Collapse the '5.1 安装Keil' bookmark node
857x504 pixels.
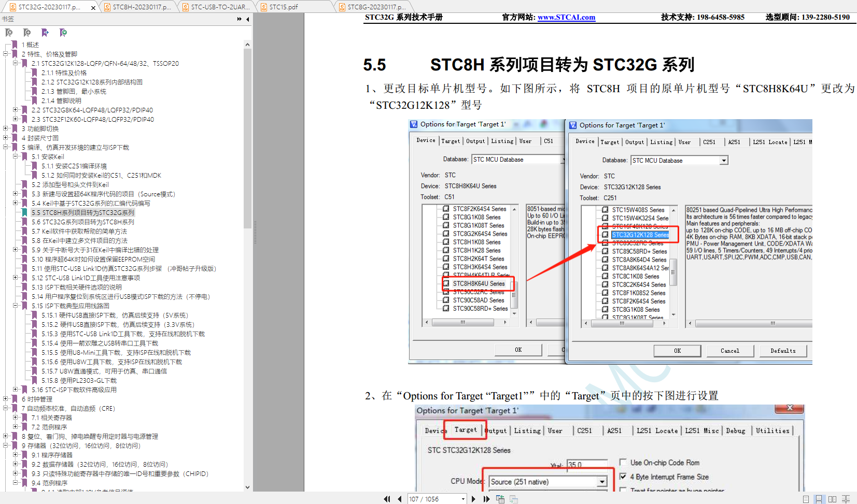tap(16, 156)
